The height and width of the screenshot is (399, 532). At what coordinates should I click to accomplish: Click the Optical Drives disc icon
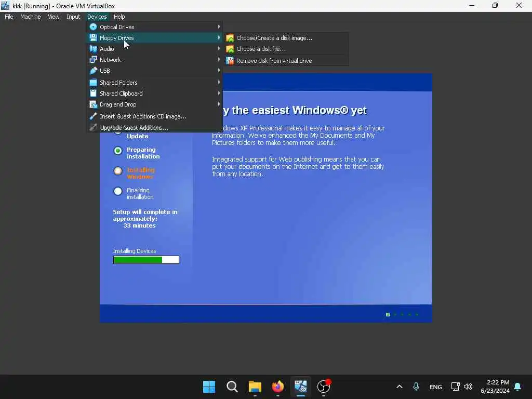(93, 27)
